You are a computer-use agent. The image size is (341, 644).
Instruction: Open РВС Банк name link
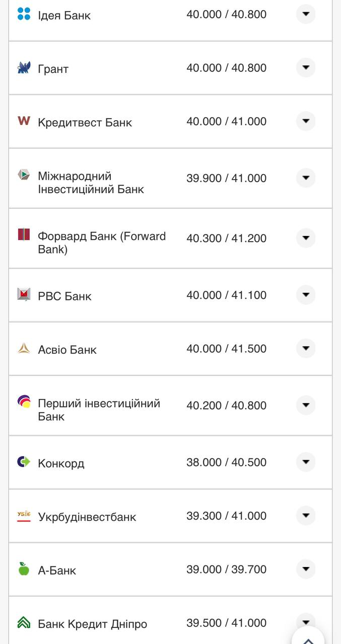tap(64, 296)
